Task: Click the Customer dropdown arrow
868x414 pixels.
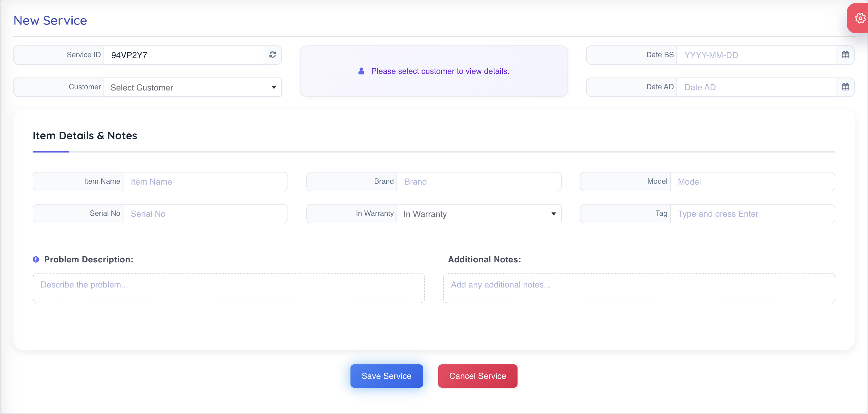Action: click(x=274, y=87)
